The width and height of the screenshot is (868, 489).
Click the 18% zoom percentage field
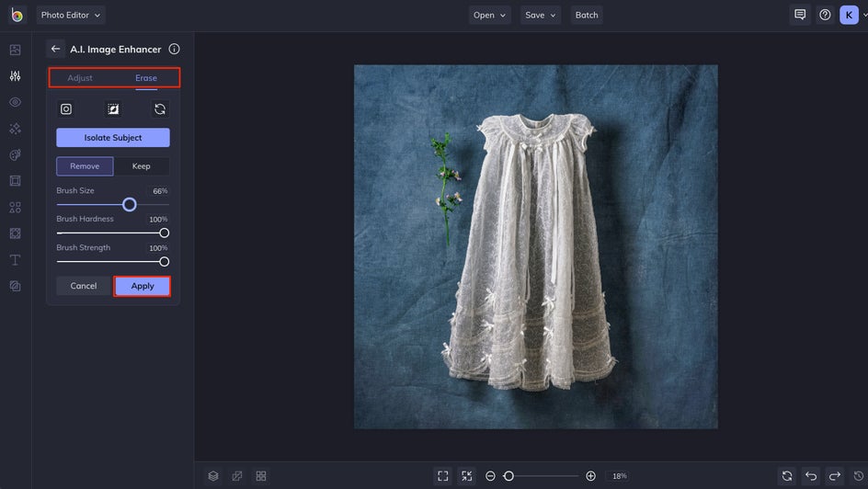pyautogui.click(x=620, y=476)
